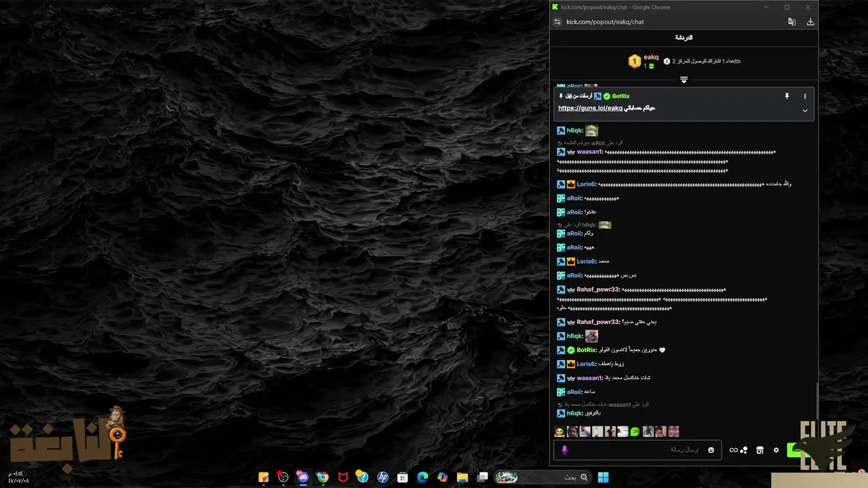
Task: Click the eakq top gifter name
Action: [x=651, y=58]
